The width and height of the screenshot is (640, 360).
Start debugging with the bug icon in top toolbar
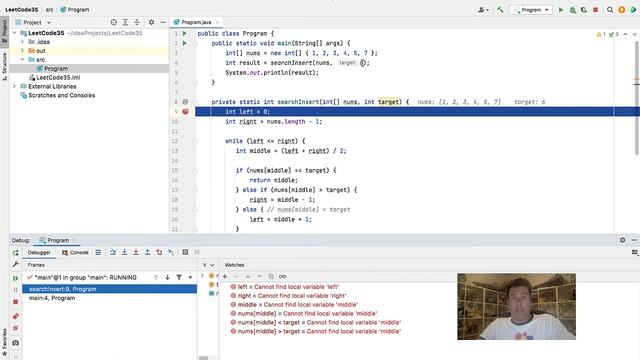tap(573, 10)
